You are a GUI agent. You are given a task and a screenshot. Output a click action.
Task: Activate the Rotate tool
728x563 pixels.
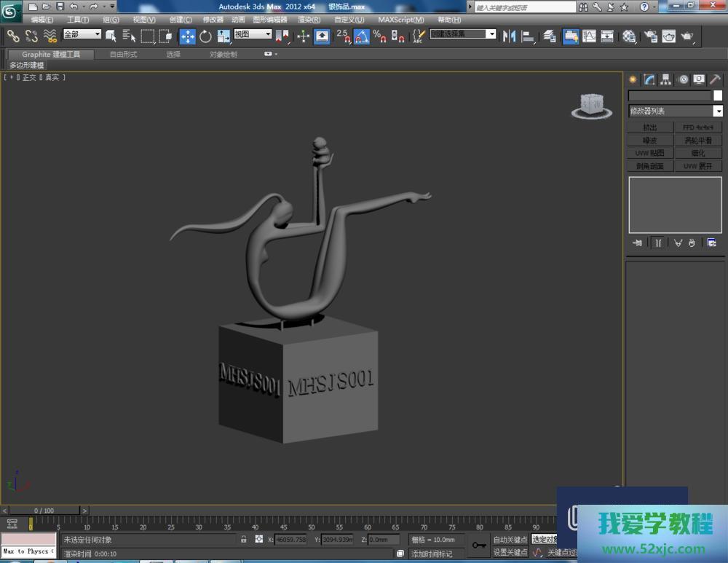coord(205,36)
